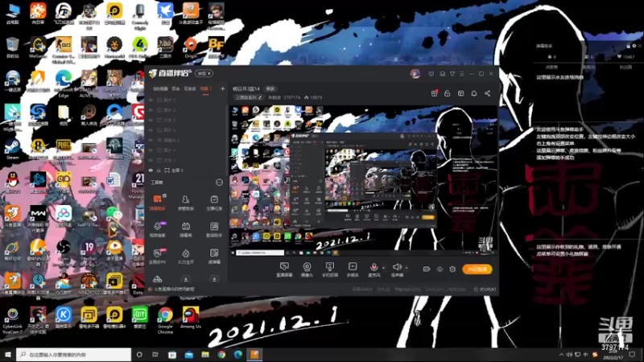This screenshot has width=644, height=362.
Task: Select the 全屏 1 layer row
Action: point(187,171)
